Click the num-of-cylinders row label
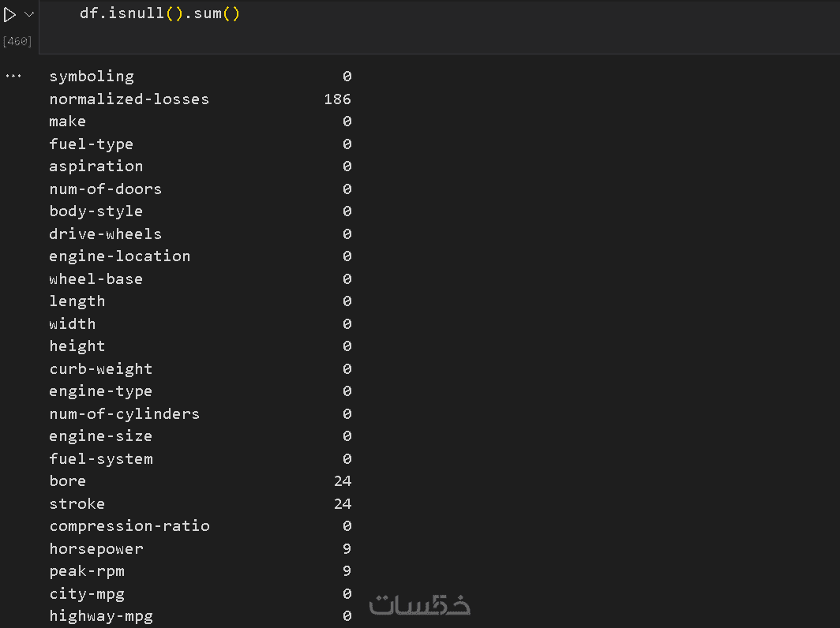The height and width of the screenshot is (628, 840). click(x=124, y=414)
